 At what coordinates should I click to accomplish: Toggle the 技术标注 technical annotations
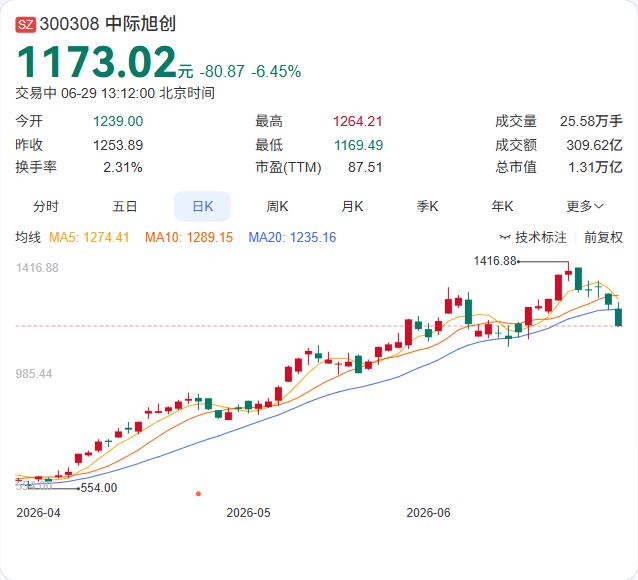tap(540, 237)
